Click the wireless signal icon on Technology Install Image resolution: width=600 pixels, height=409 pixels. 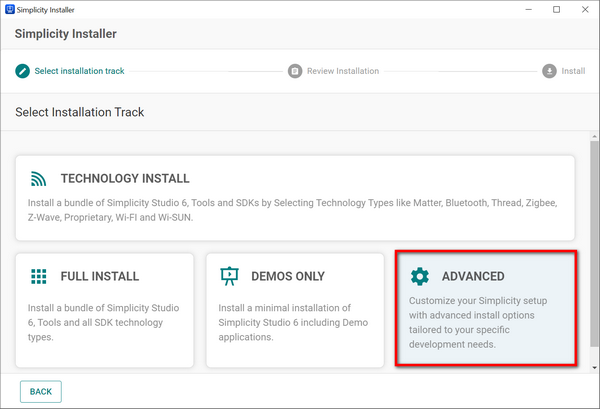coord(39,179)
